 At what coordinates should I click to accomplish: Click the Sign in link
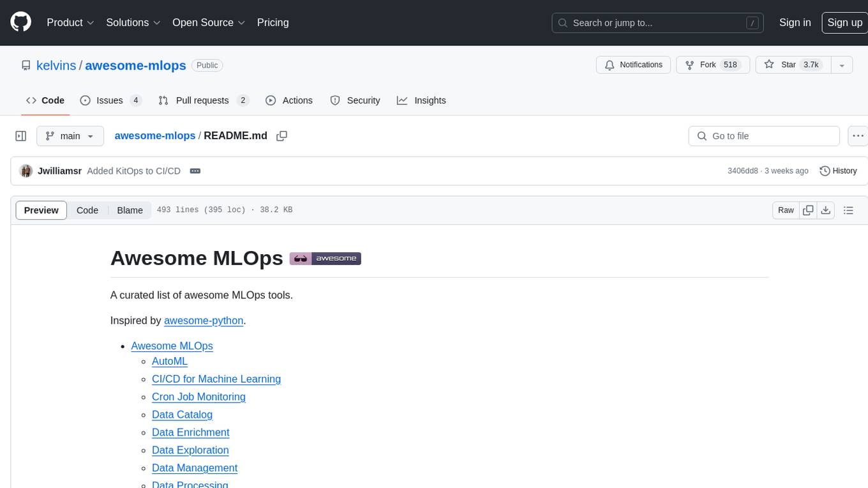point(795,22)
